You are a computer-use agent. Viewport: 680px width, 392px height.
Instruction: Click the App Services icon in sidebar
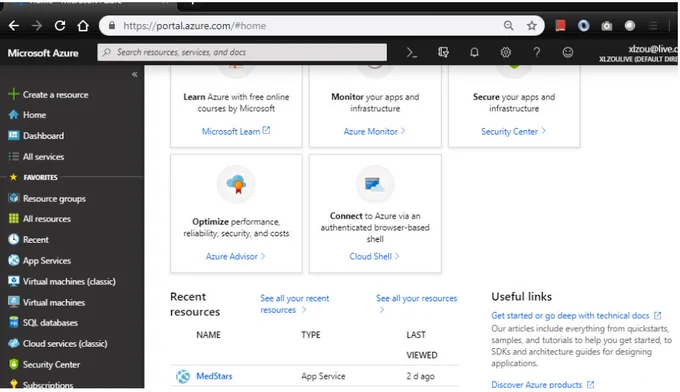(14, 260)
